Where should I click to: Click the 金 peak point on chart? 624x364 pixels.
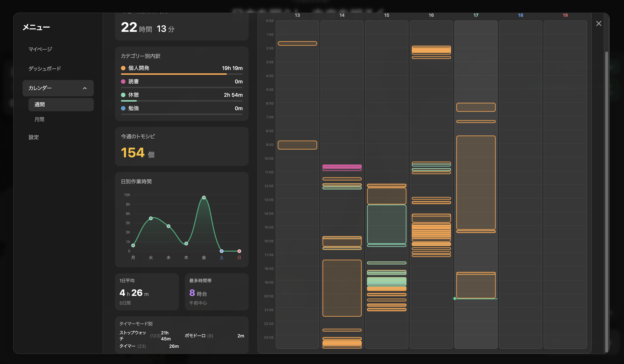[204, 198]
